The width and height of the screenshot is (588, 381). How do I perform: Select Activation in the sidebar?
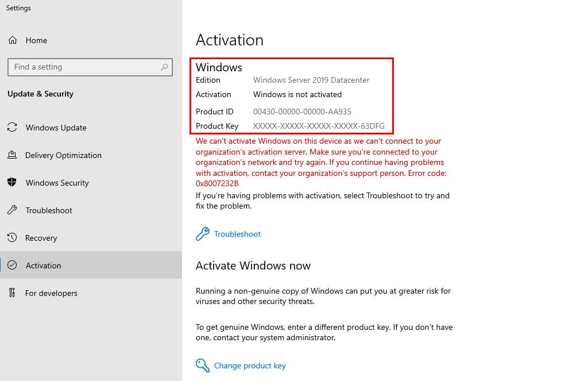point(91,265)
